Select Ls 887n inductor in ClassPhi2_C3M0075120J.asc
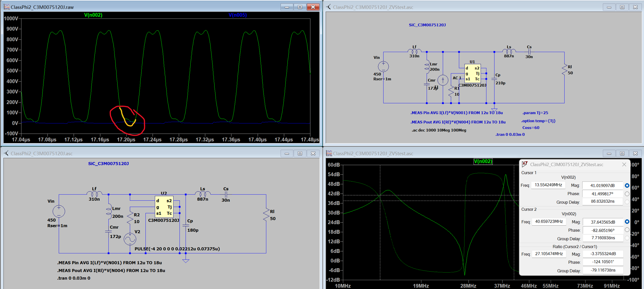The width and height of the screenshot is (644, 289). coord(203,194)
